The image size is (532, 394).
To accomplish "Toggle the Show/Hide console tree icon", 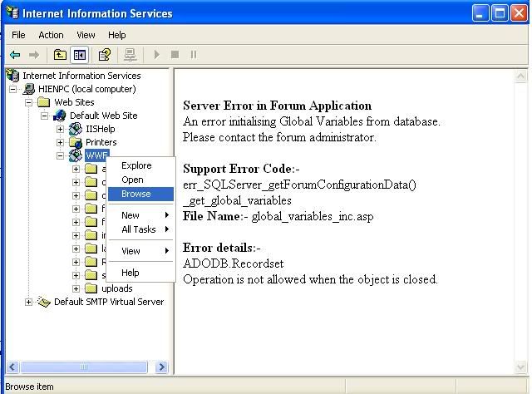I will (x=79, y=55).
